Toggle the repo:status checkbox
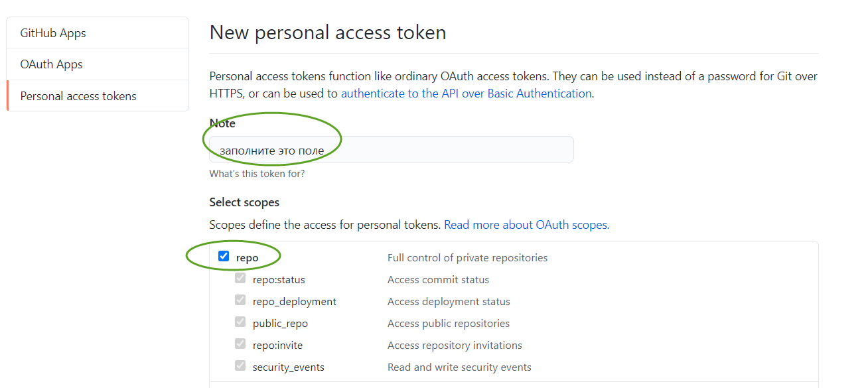The height and width of the screenshot is (388, 868). point(240,279)
